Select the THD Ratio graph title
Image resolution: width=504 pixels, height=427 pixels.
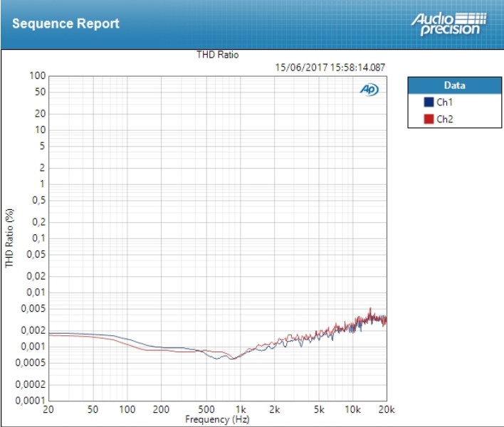pos(217,55)
